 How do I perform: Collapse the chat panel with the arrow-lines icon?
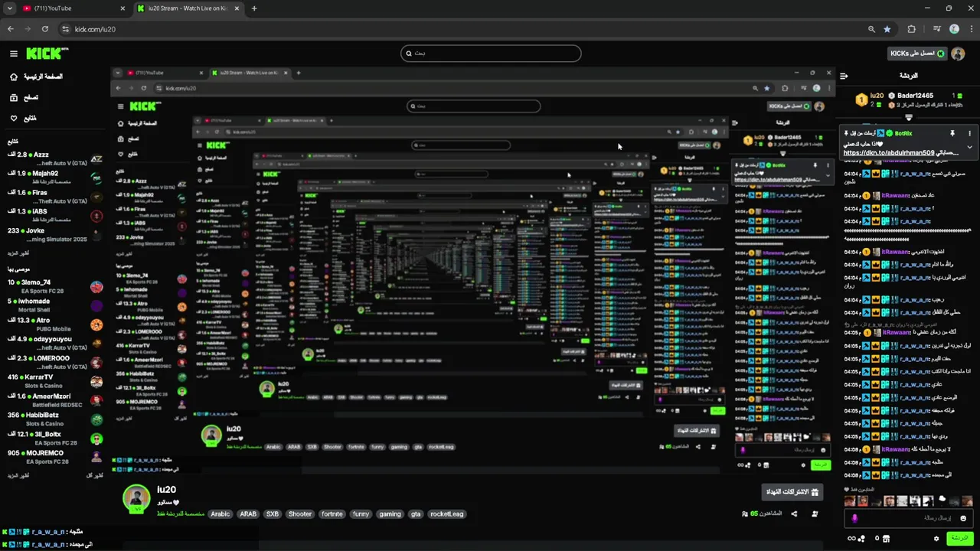click(844, 76)
